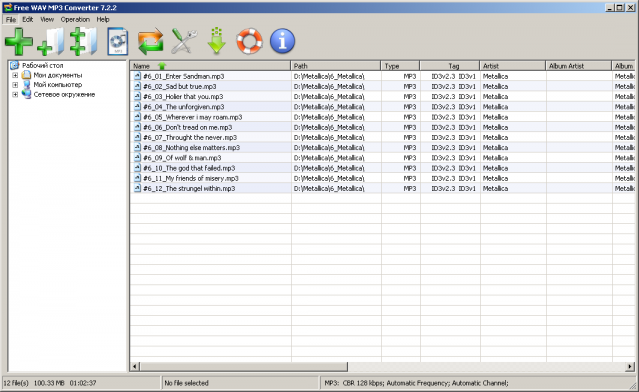This screenshot has width=639, height=392.
Task: Select file #6_11_My friends of misery.mp3
Action: (x=191, y=178)
